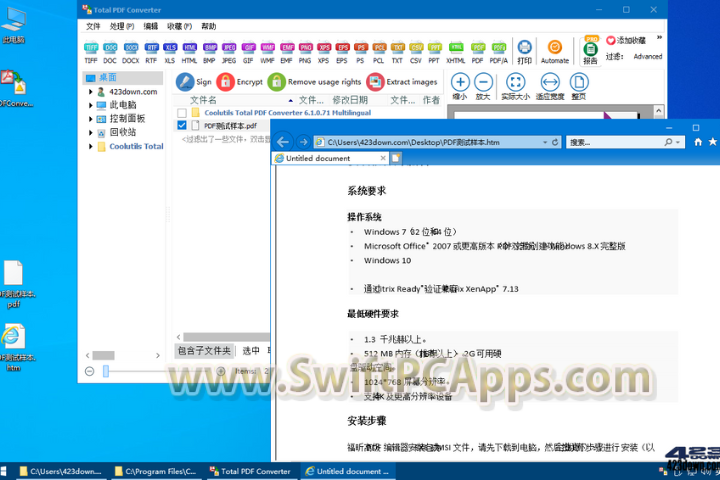The width and height of the screenshot is (720, 480).
Task: Open the 处理 menu
Action: point(122,26)
